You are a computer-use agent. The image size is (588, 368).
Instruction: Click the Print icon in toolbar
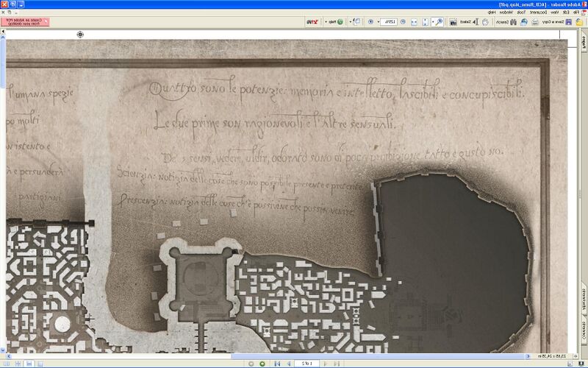click(535, 22)
